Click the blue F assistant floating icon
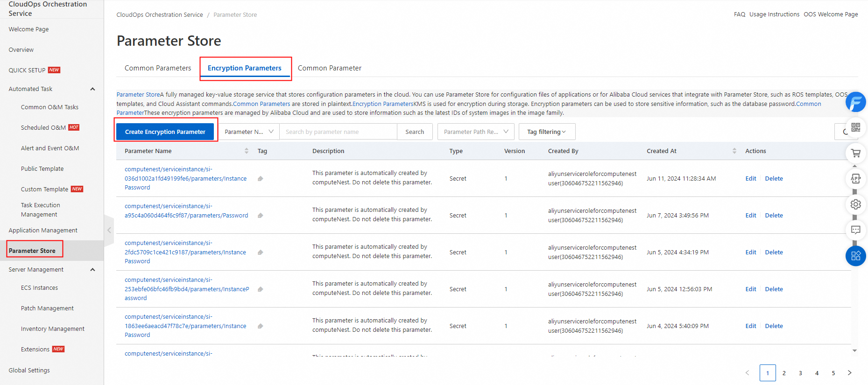The width and height of the screenshot is (868, 385). pyautogui.click(x=855, y=102)
